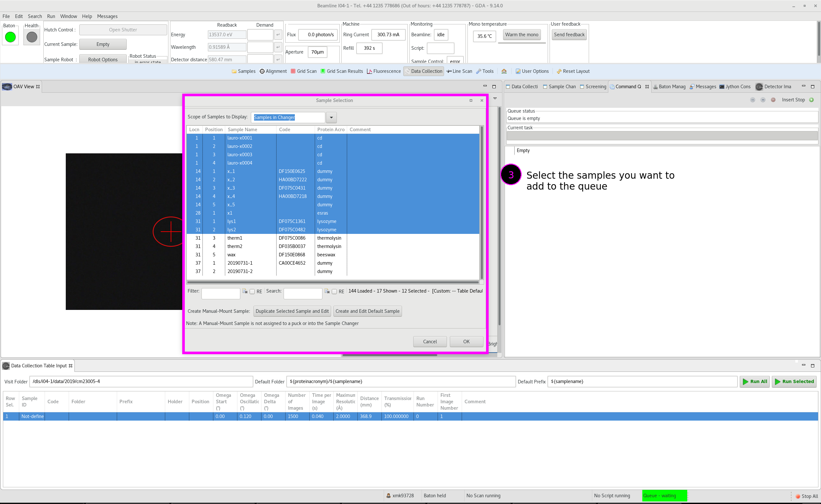Open the Grid Scan view

[x=304, y=71]
